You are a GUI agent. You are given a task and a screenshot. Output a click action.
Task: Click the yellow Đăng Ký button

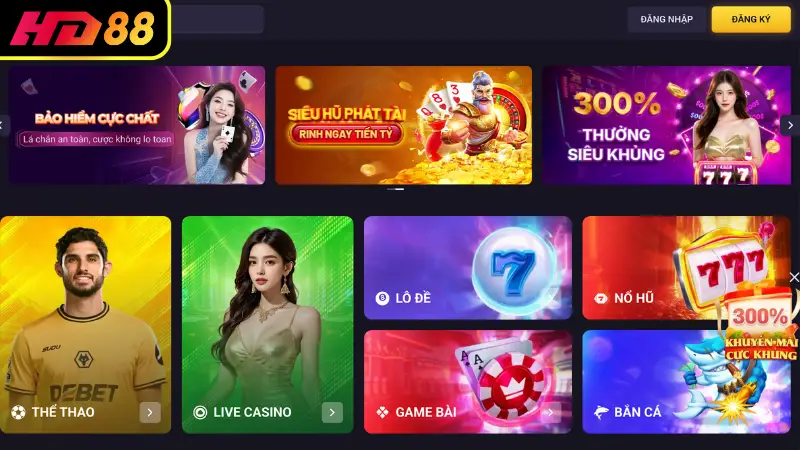[x=751, y=19]
